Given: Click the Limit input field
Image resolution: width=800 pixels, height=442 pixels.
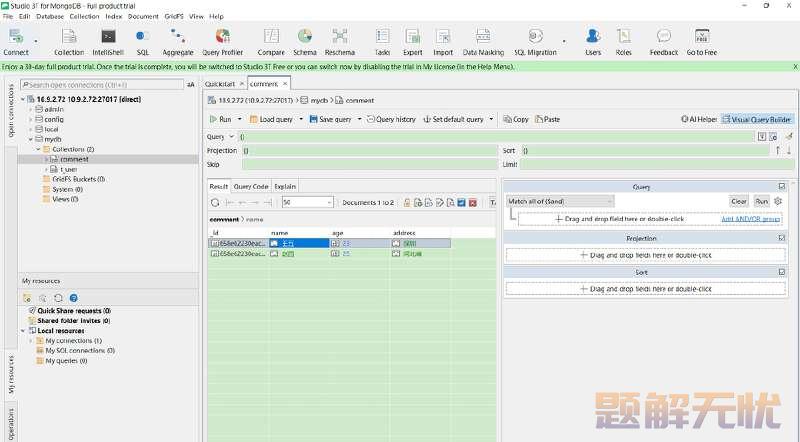Looking at the screenshot, I should click(657, 164).
